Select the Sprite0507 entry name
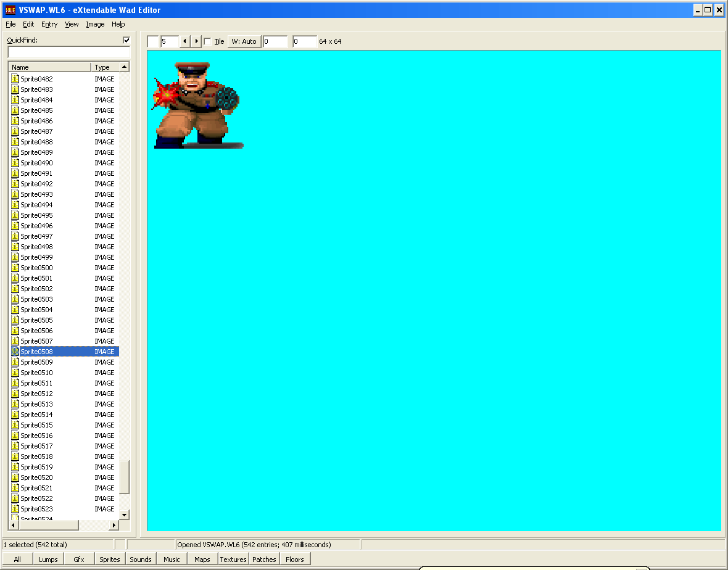This screenshot has width=728, height=570. (x=36, y=341)
